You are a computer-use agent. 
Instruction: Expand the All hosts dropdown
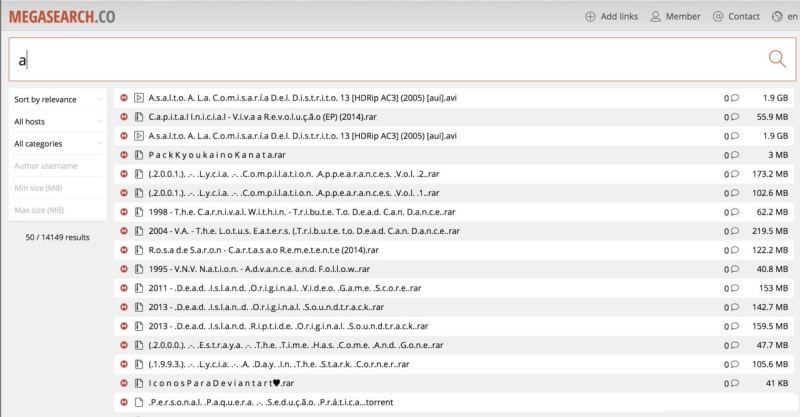pyautogui.click(x=58, y=121)
